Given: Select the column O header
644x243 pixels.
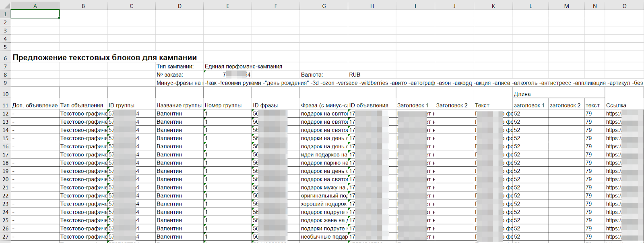Looking at the screenshot, I should click(x=624, y=6).
